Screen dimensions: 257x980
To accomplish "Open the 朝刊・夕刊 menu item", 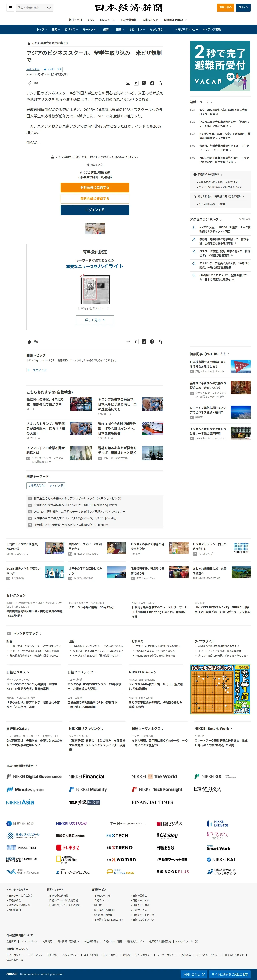I will pyautogui.click(x=75, y=20).
